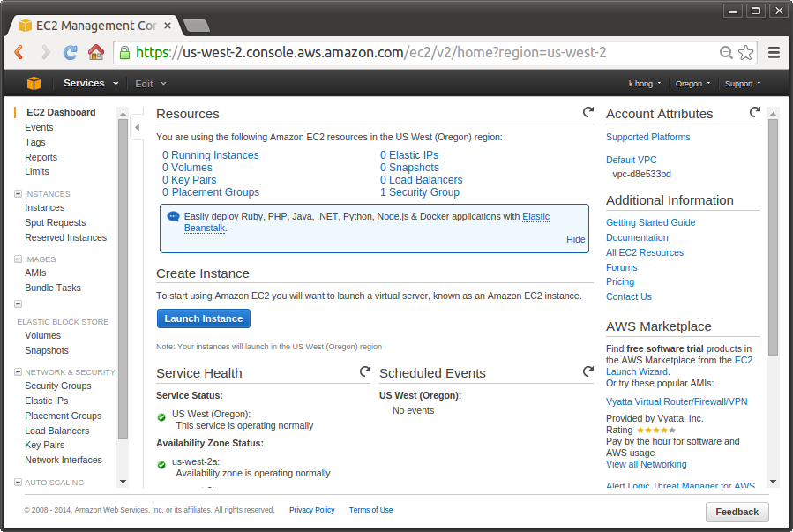The height and width of the screenshot is (532, 793).
Task: Open the Chrome hamburger menu
Action: click(x=774, y=53)
